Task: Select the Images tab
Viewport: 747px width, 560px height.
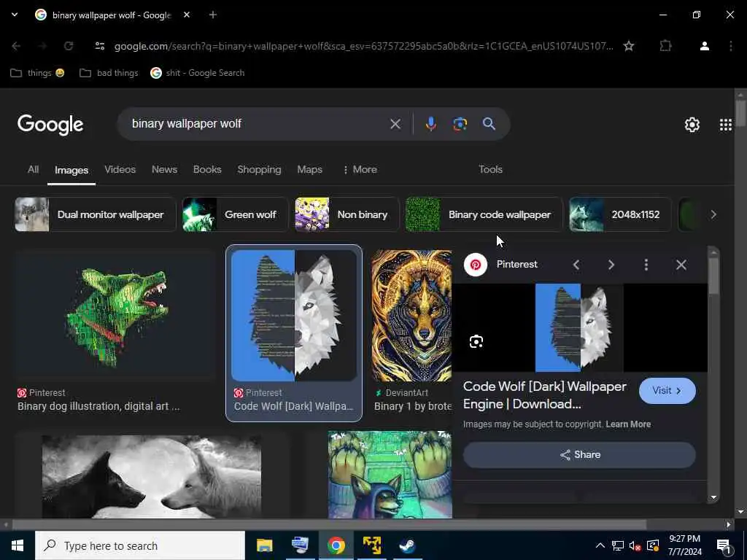Action: [x=71, y=170]
